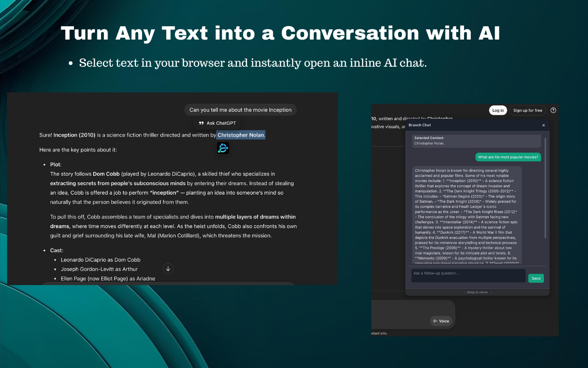
Task: Close the Branch Chat panel
Action: coord(543,125)
